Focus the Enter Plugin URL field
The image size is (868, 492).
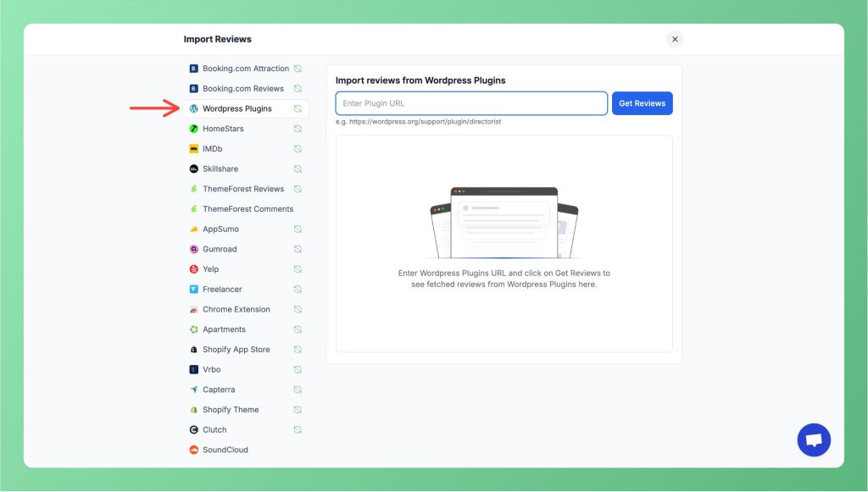pyautogui.click(x=471, y=103)
